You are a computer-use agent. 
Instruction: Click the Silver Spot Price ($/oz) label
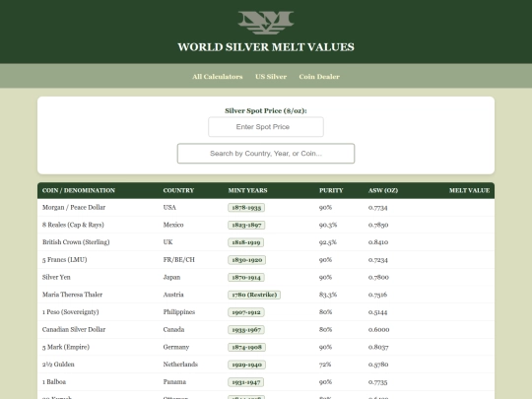266,111
